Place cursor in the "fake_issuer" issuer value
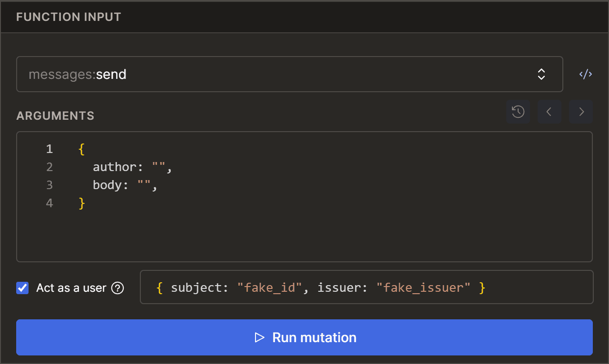Viewport: 609px width, 364px height. point(423,287)
